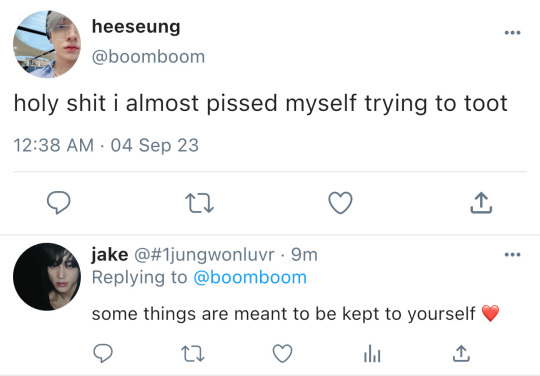Reply to jake's comment
The height and width of the screenshot is (376, 540).
pos(103,353)
